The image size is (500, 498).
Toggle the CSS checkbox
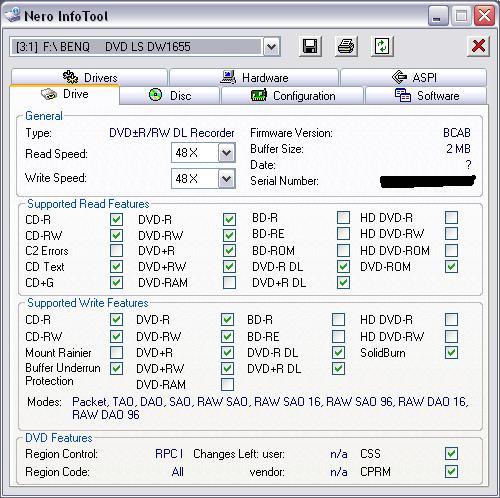(x=451, y=453)
